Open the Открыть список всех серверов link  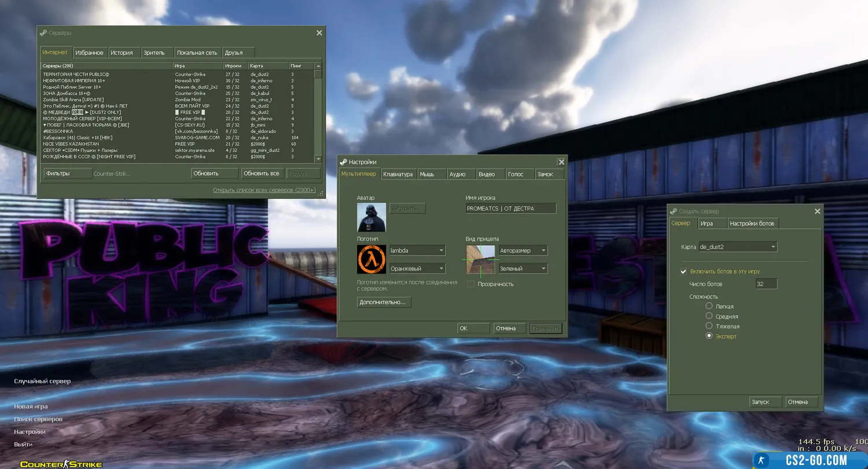coord(264,190)
